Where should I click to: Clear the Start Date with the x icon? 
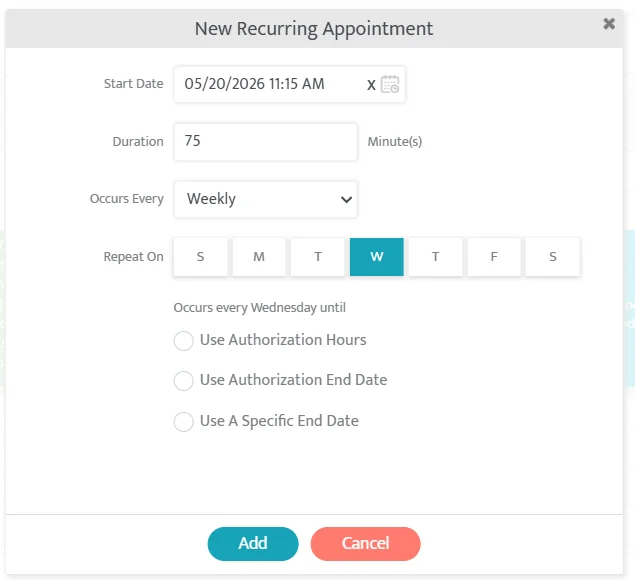click(371, 85)
